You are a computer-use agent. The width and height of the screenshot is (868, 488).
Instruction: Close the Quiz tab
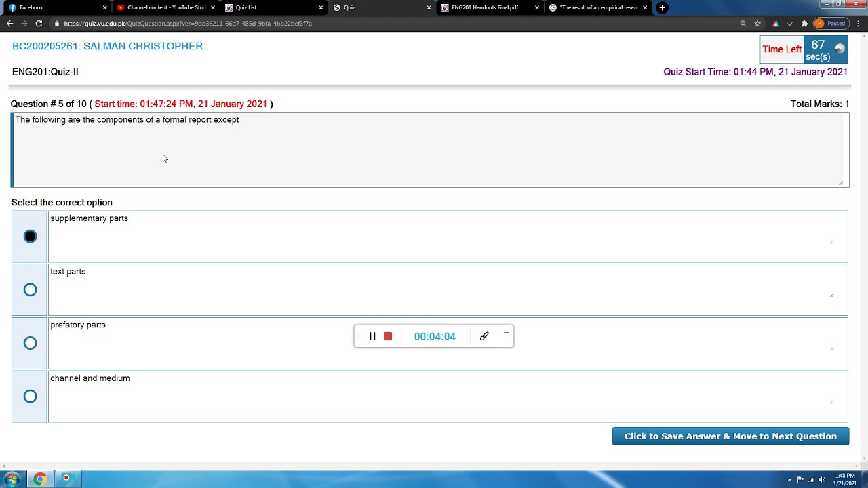tap(429, 7)
